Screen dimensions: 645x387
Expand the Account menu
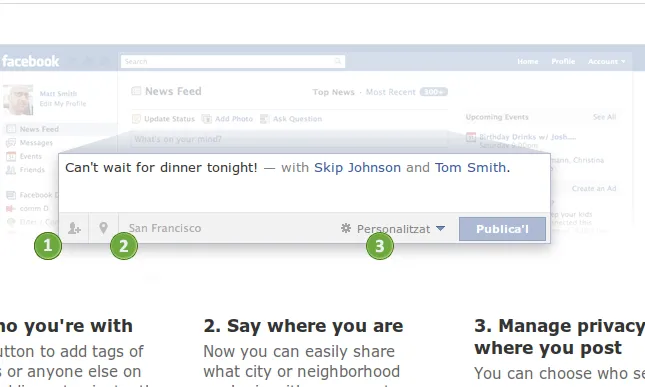point(606,61)
